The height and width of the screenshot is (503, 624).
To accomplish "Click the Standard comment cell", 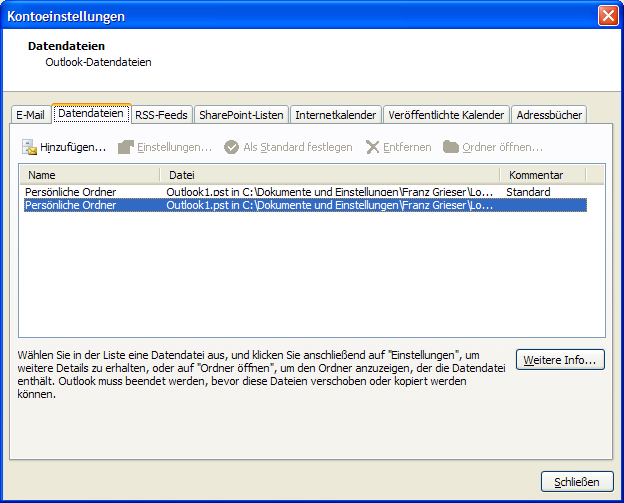I will point(528,192).
